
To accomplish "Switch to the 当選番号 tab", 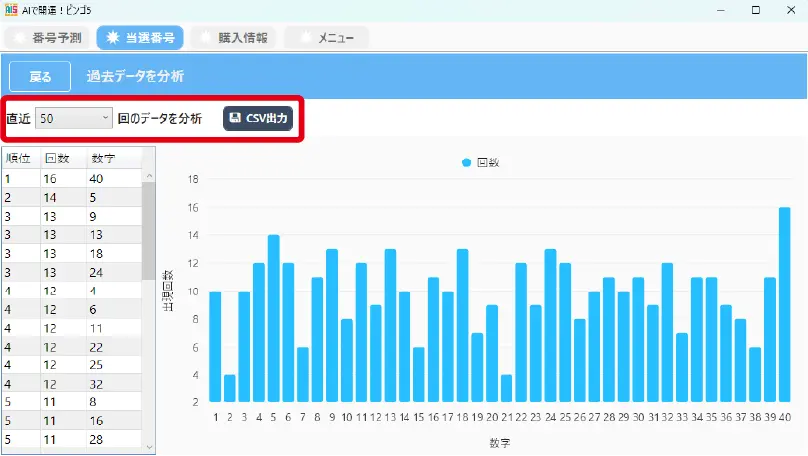I will 140,38.
